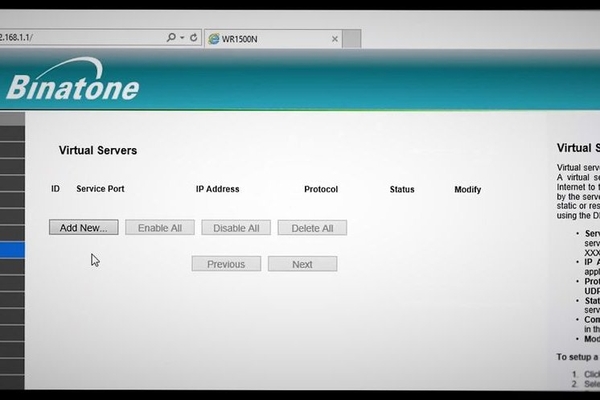Open the address bar dropdown arrow
Viewport: 600px width, 400px height.
click(x=182, y=38)
